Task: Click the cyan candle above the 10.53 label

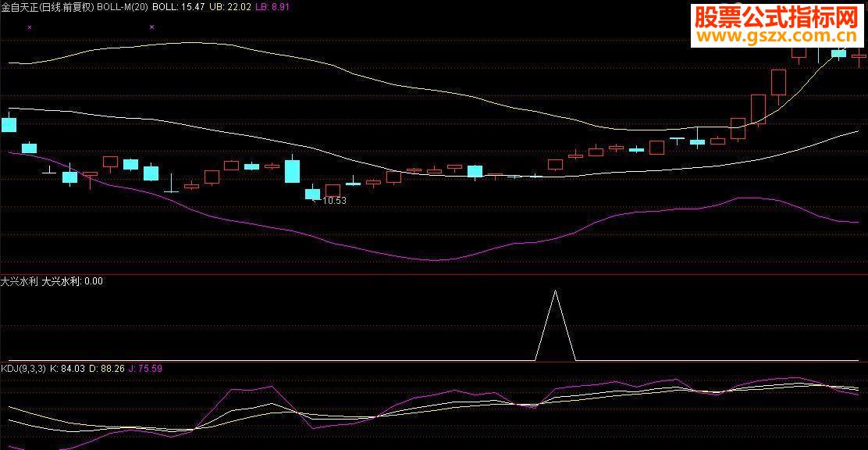Action: (313, 194)
